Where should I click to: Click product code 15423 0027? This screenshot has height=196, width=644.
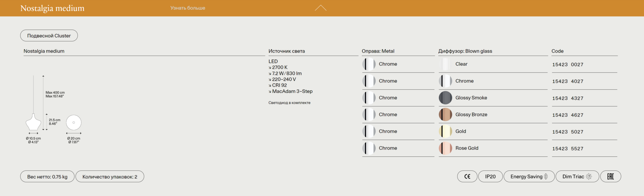568,64
